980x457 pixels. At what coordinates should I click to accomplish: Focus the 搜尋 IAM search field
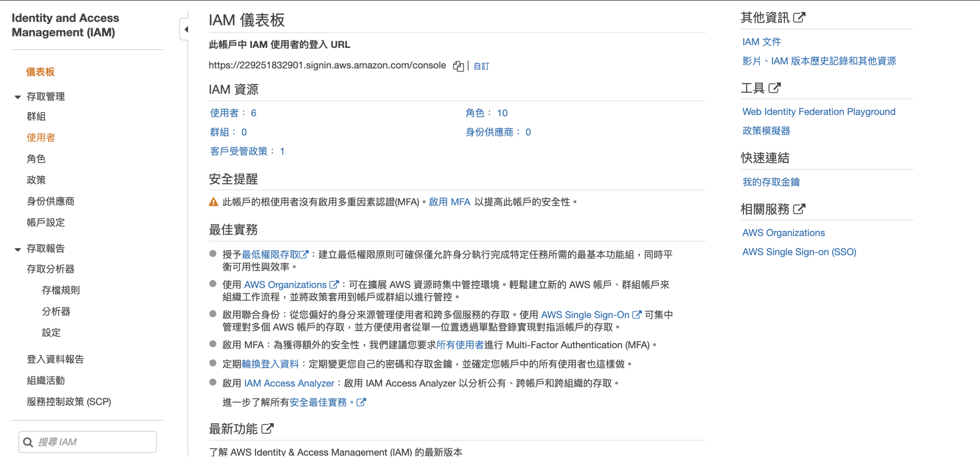(94, 442)
